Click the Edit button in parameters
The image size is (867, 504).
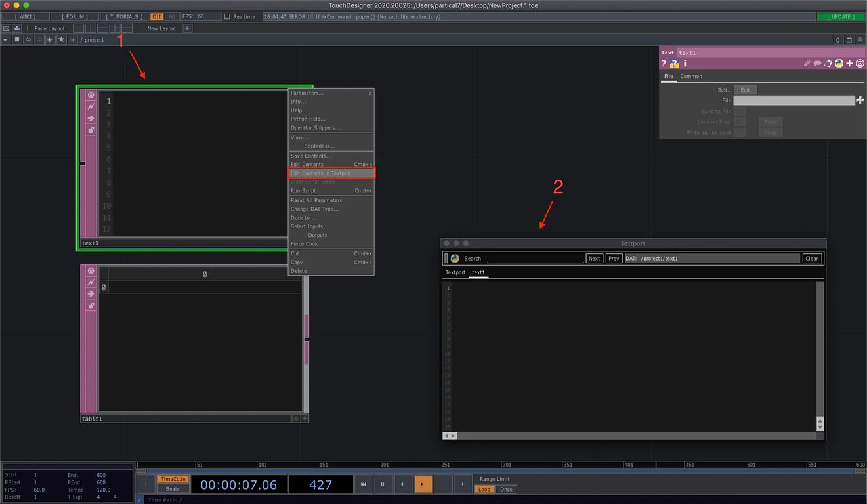745,90
